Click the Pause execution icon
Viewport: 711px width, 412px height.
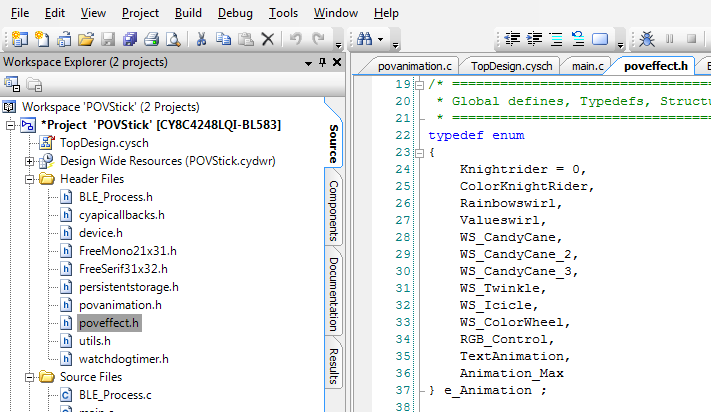[x=669, y=39]
